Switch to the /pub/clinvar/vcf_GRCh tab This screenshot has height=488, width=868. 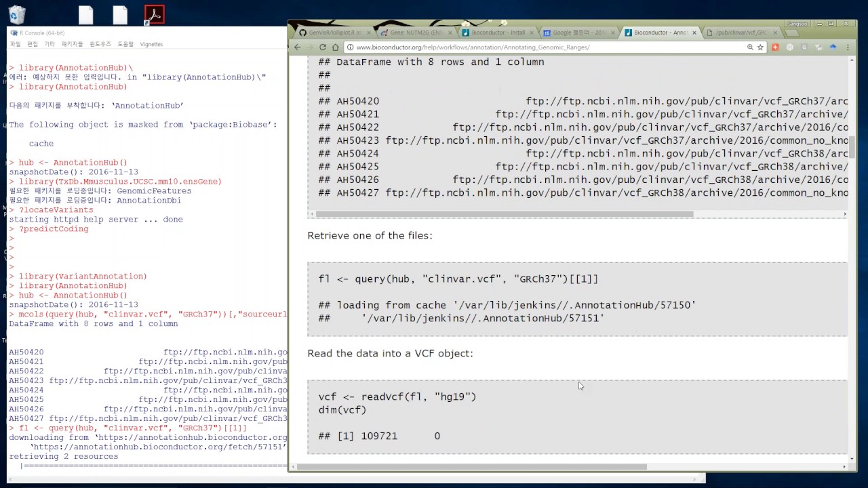(x=741, y=33)
